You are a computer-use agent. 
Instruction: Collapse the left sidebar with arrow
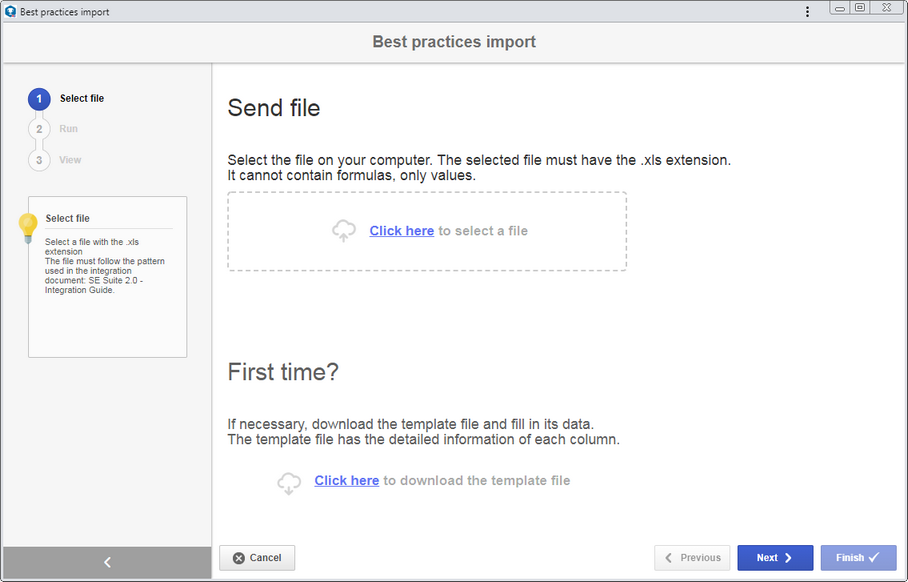coord(107,562)
